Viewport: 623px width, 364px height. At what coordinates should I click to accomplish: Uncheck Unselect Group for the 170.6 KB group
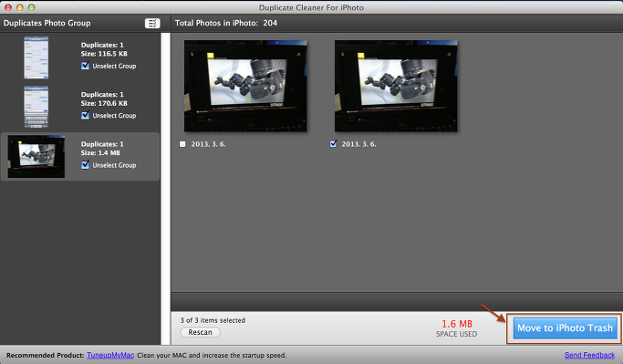[85, 115]
